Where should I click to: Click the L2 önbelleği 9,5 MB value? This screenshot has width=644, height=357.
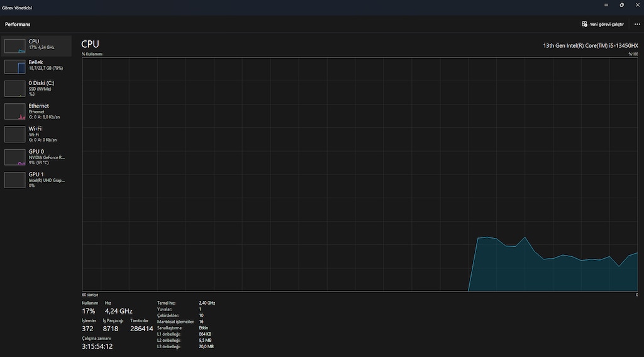coord(206,340)
